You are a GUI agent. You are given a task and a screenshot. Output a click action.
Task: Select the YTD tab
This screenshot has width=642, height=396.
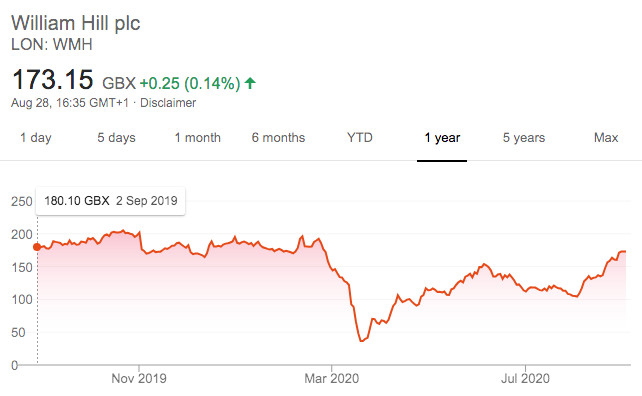coord(360,138)
